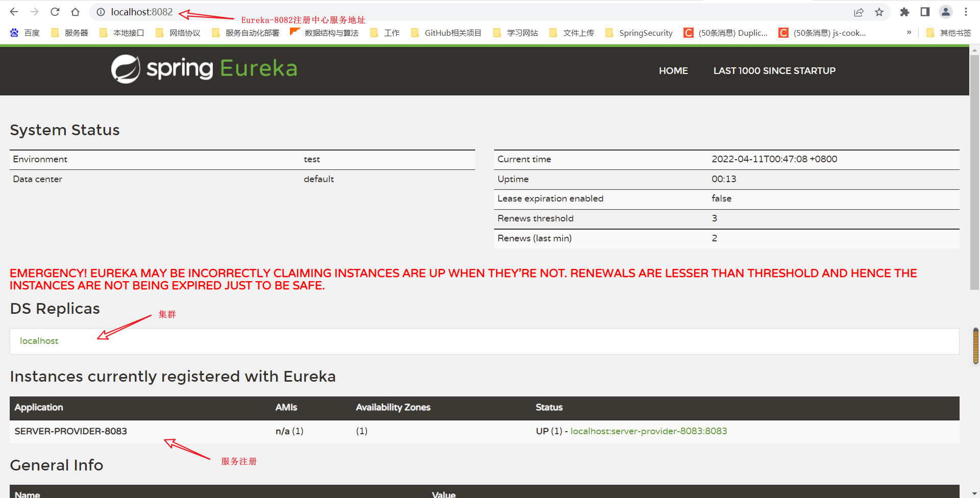Go back with the browser back arrow
Screen dimensions: 980x498
(14, 12)
